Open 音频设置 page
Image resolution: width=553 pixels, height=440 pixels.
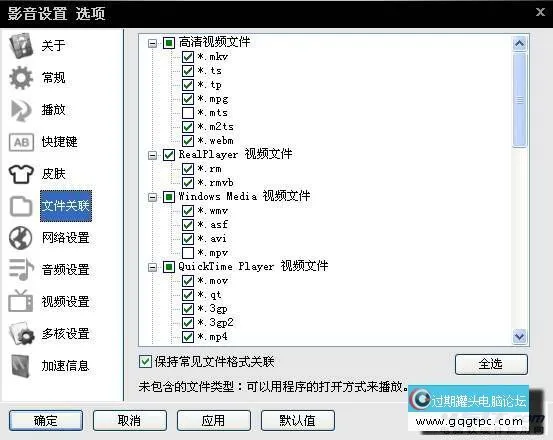tap(66, 270)
